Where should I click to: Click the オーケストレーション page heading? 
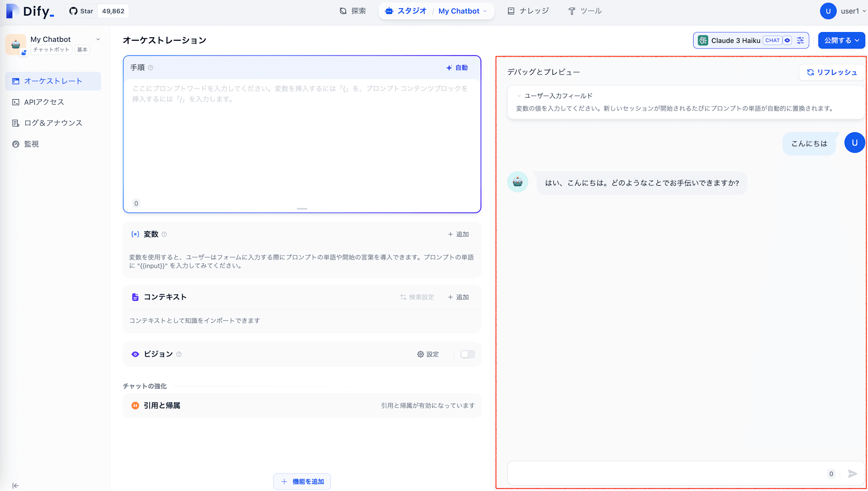164,40
